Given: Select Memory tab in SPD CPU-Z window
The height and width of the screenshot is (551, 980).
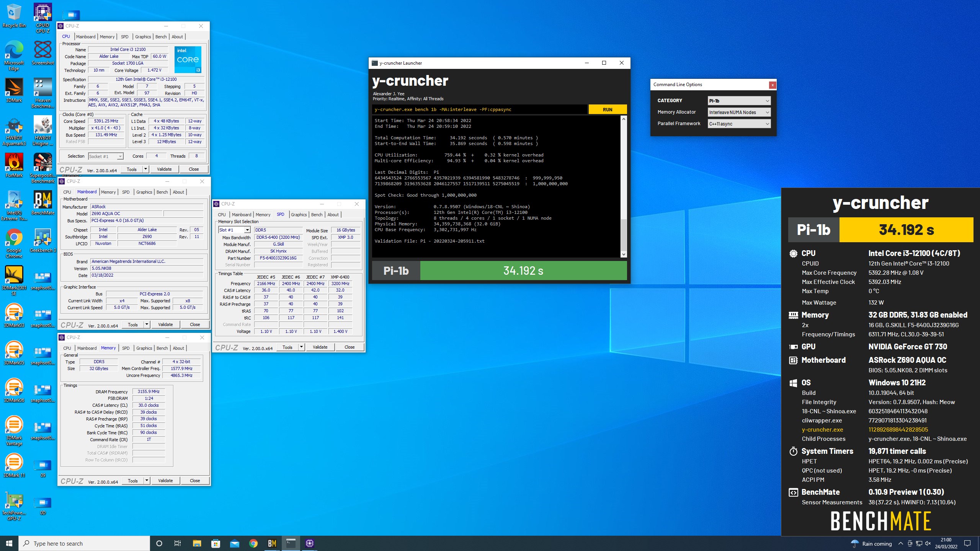Looking at the screenshot, I should point(263,215).
